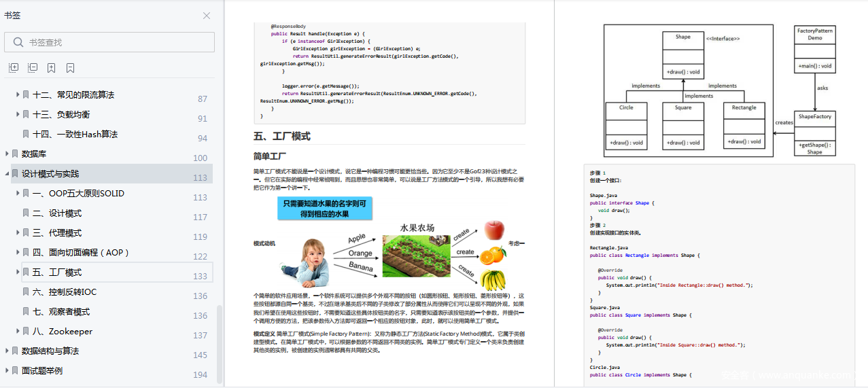Click page number 145 in bookmarks
This screenshot has height=388, width=868.
click(x=201, y=355)
